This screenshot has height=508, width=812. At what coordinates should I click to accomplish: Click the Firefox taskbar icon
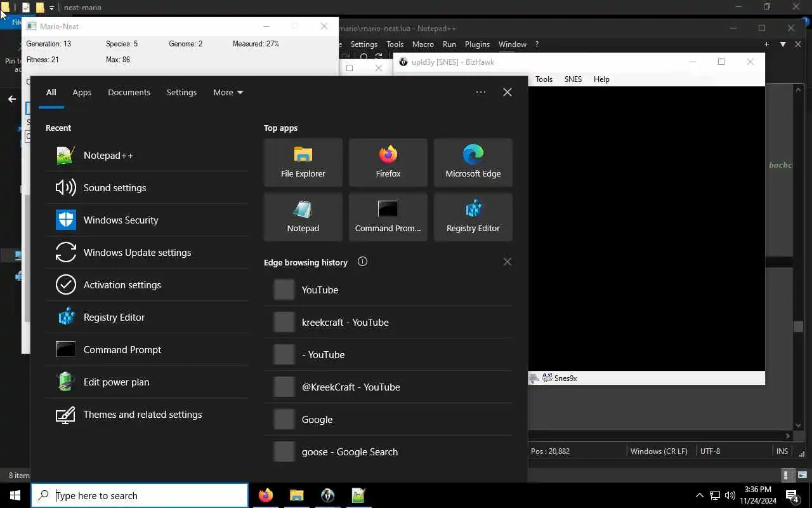click(266, 495)
